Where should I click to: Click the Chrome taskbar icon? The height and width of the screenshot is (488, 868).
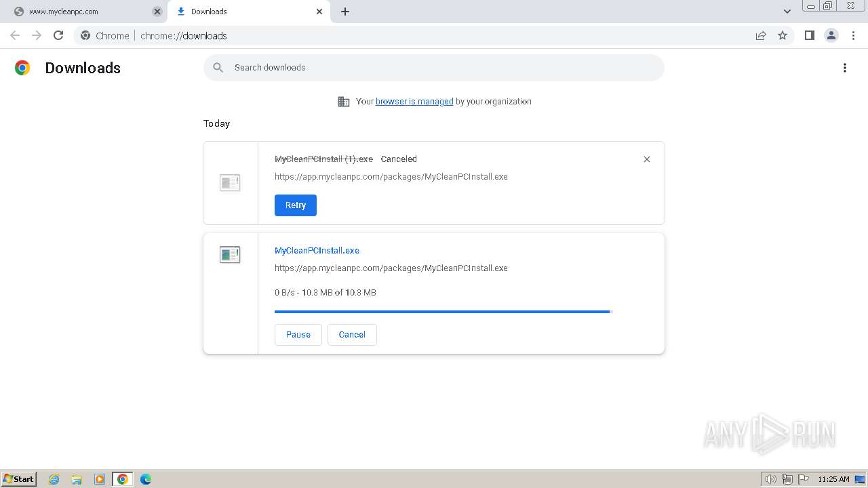122,479
